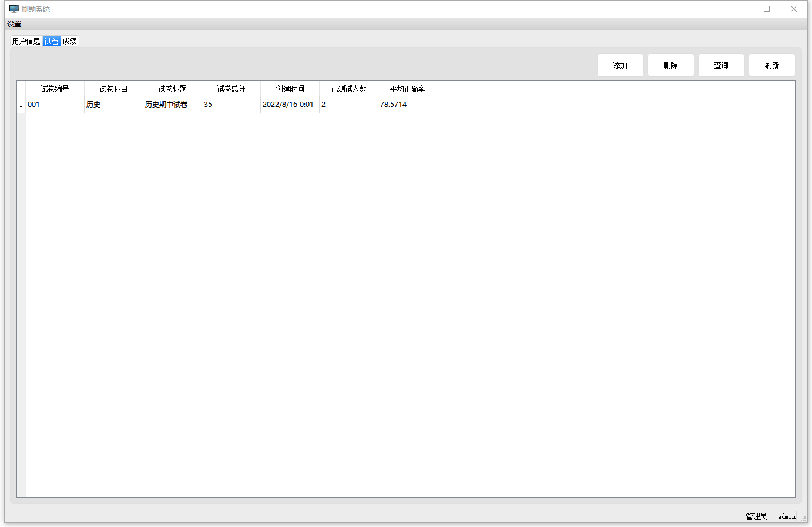Image resolution: width=812 pixels, height=527 pixels.
Task: Maximize the 刷题系统 window
Action: [767, 9]
